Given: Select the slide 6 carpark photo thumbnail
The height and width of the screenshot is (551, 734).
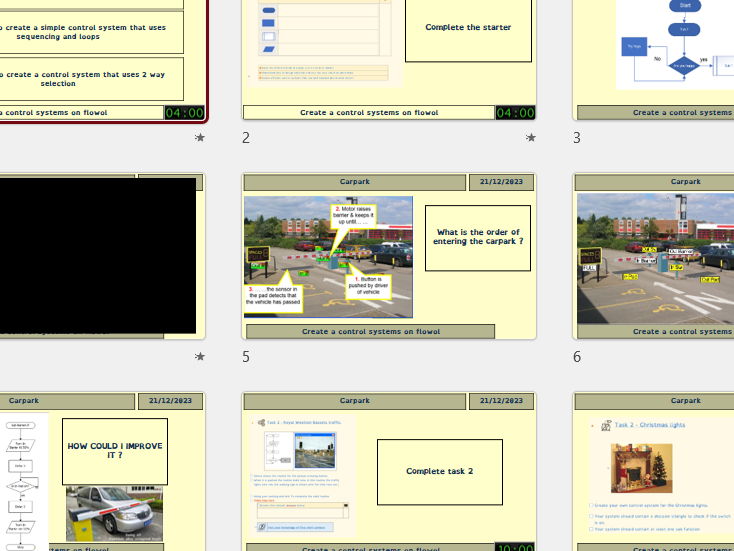Looking at the screenshot, I should coord(653,256).
